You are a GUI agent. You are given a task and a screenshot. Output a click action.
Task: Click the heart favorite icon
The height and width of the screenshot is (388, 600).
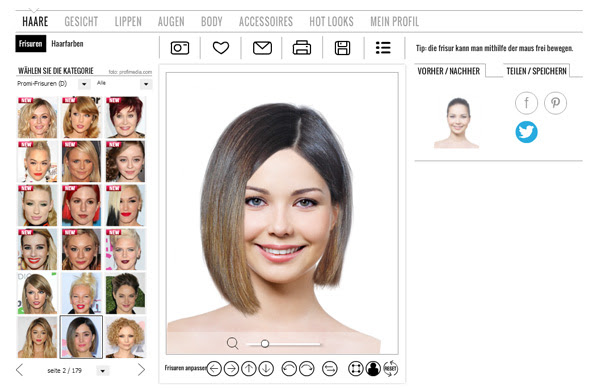coord(221,48)
